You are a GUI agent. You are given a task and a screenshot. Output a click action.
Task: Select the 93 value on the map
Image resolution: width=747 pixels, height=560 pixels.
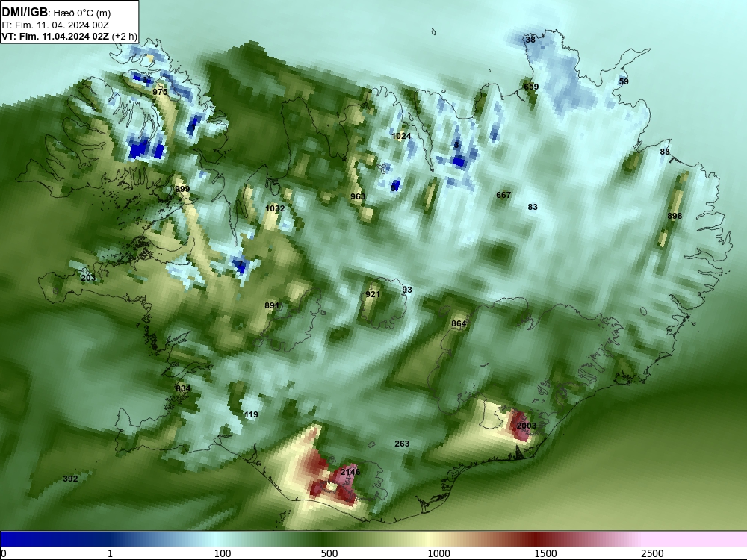pos(407,290)
